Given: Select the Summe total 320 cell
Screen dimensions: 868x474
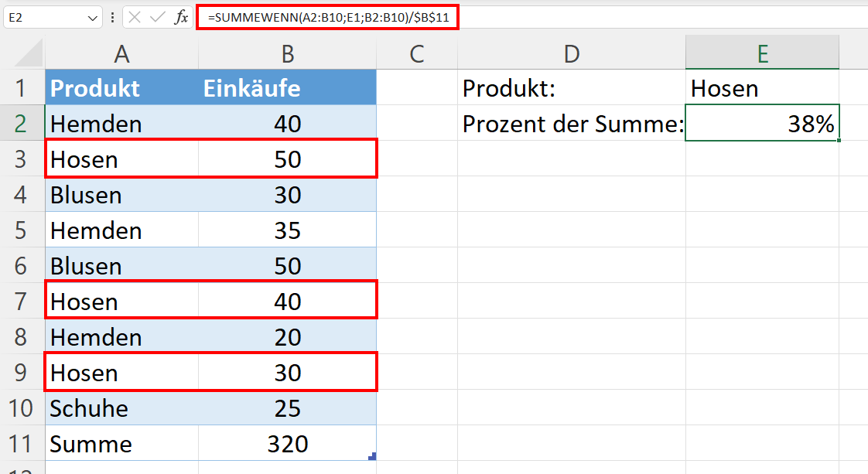Looking at the screenshot, I should pyautogui.click(x=287, y=444).
